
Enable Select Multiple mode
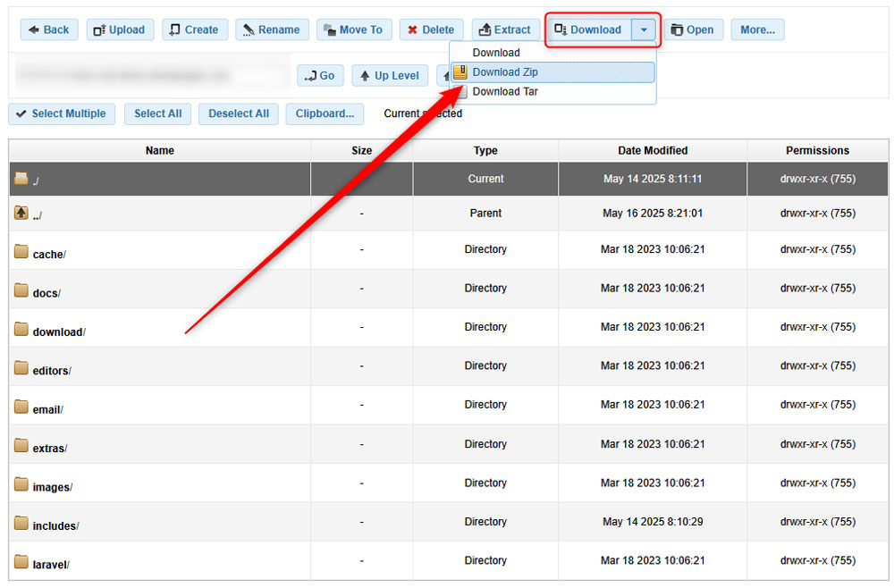[61, 113]
